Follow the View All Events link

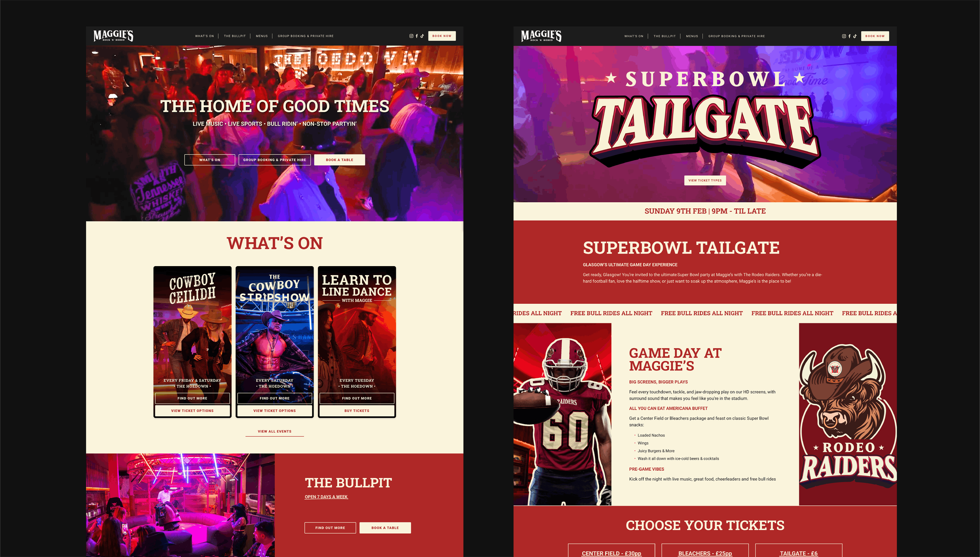tap(274, 432)
